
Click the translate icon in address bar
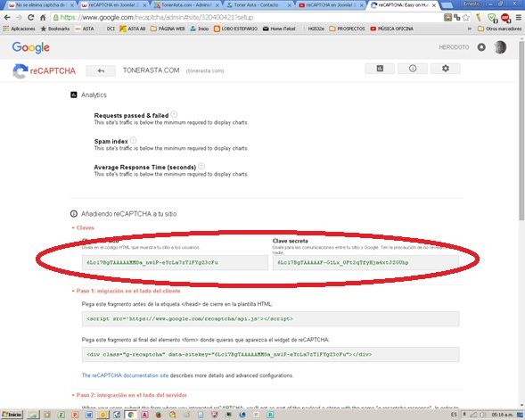(457, 18)
